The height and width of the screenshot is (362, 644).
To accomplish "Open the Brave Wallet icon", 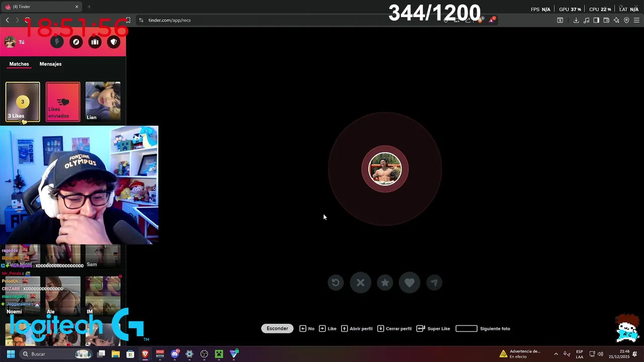I will 606,20.
